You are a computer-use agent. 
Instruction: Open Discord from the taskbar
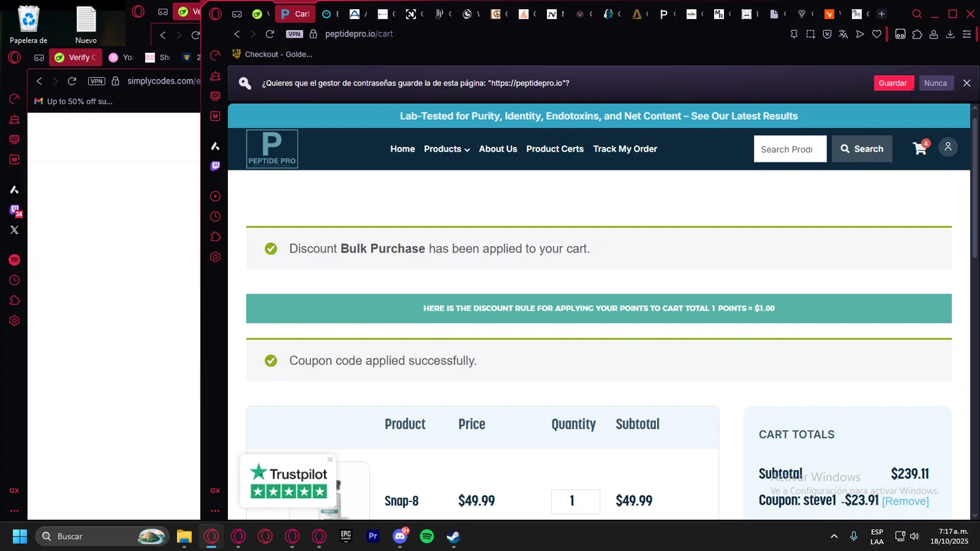[x=400, y=536]
